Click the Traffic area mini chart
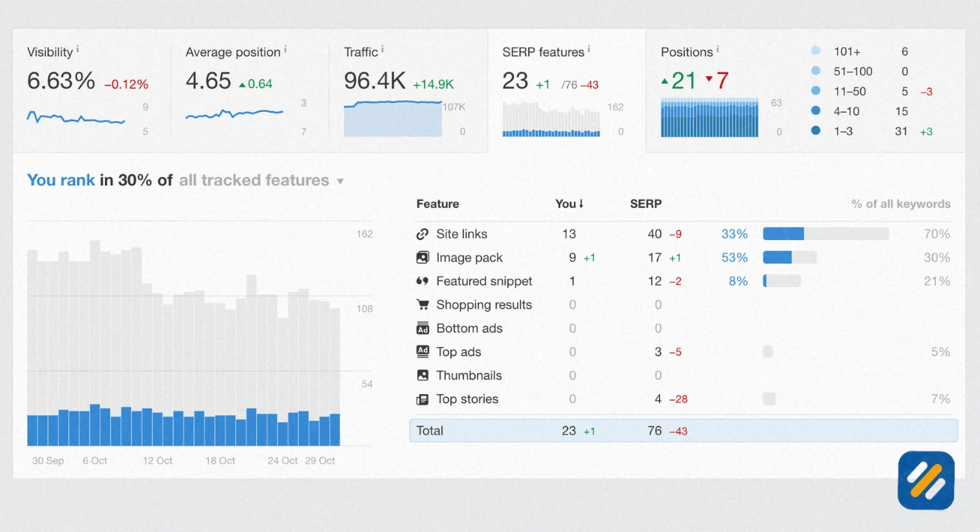 pos(393,118)
